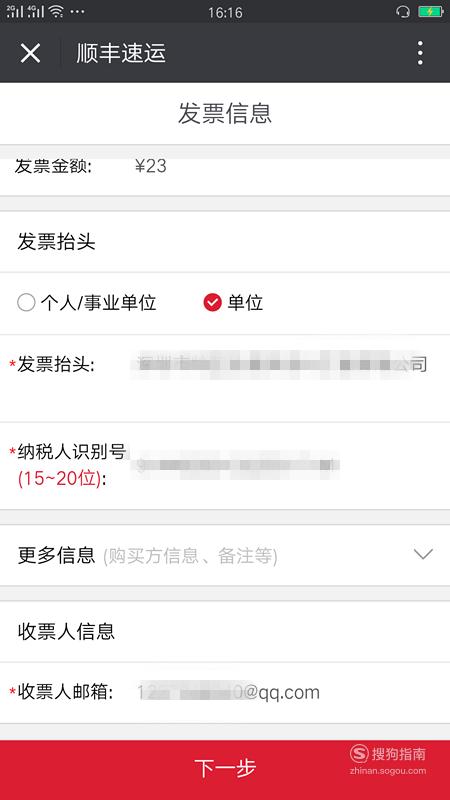Tap the 顺丰速运 page title
Screen dimensions: 450x800
point(121,53)
